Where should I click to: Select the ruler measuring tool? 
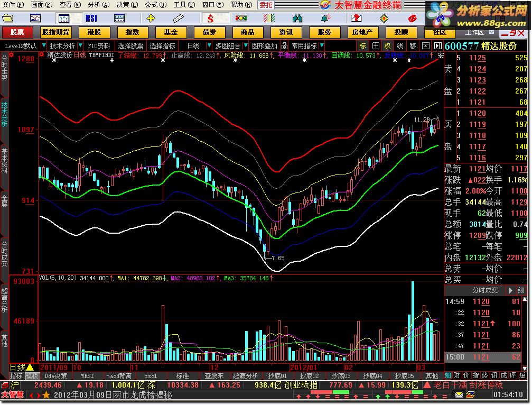tap(179, 19)
